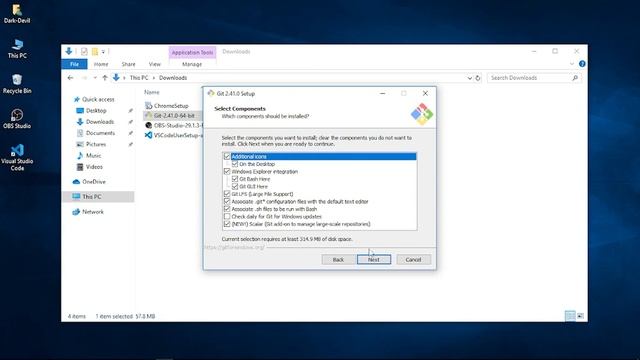Image resolution: width=640 pixels, height=360 pixels.
Task: Click the search magnifier icon in Explorer
Action: [x=575, y=78]
